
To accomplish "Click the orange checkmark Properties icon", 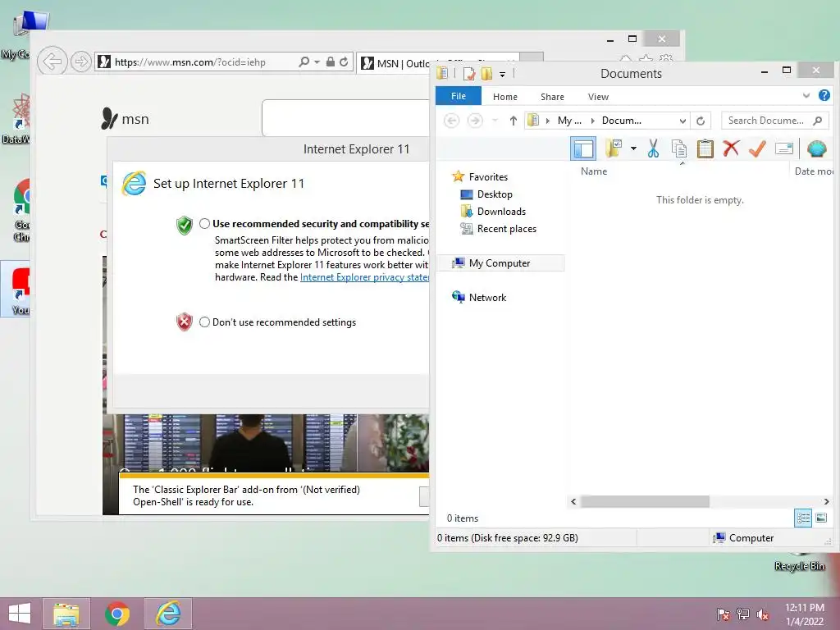I will point(757,148).
